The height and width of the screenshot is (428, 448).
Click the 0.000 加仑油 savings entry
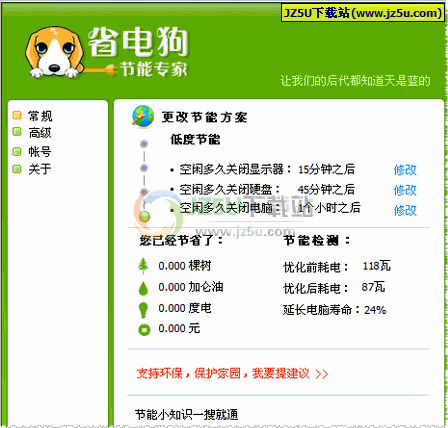pyautogui.click(x=191, y=287)
